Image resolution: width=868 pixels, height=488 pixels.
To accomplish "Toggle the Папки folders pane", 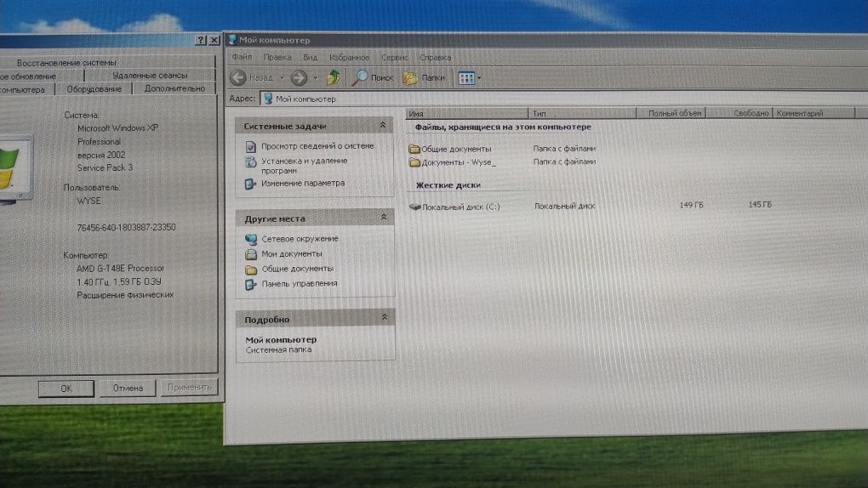I will [424, 78].
